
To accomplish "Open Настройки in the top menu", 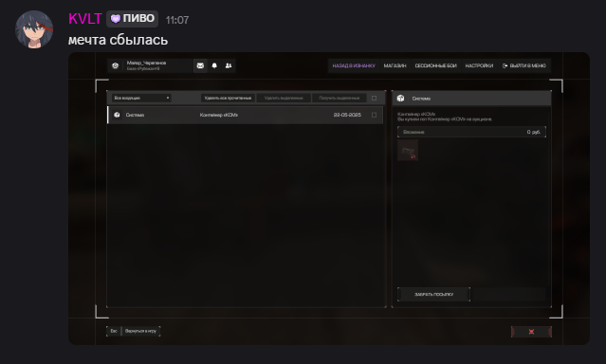I will 479,65.
